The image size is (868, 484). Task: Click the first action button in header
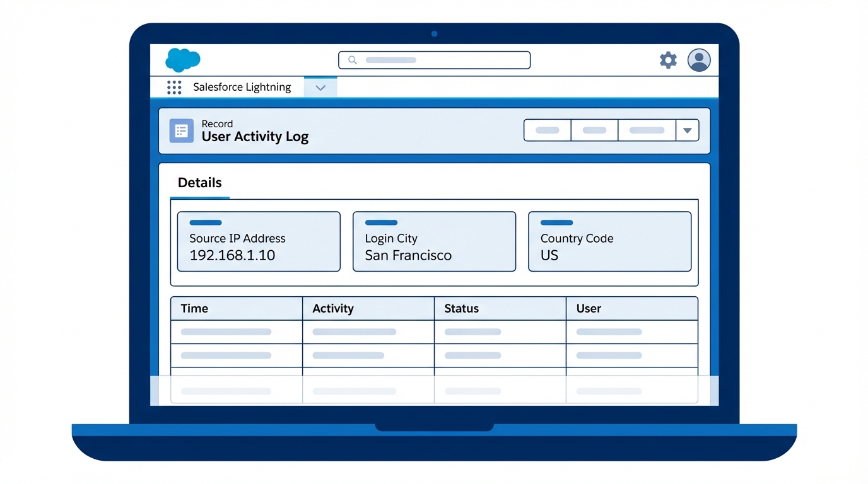[547, 130]
